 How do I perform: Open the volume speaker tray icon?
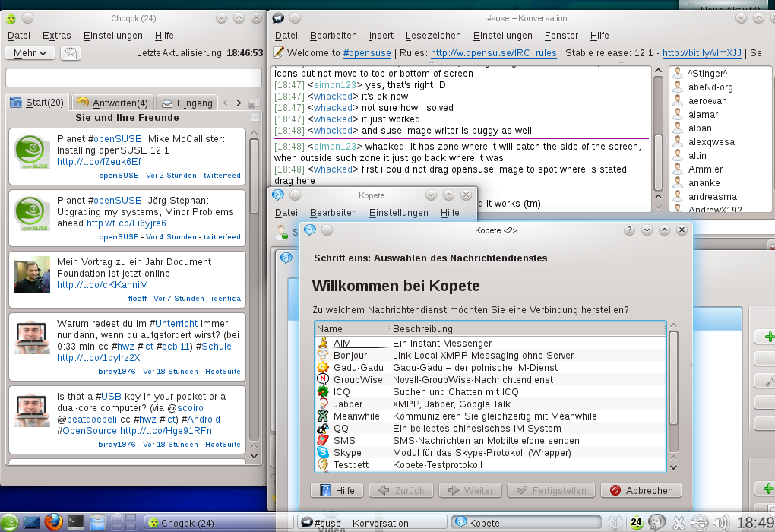point(720,523)
